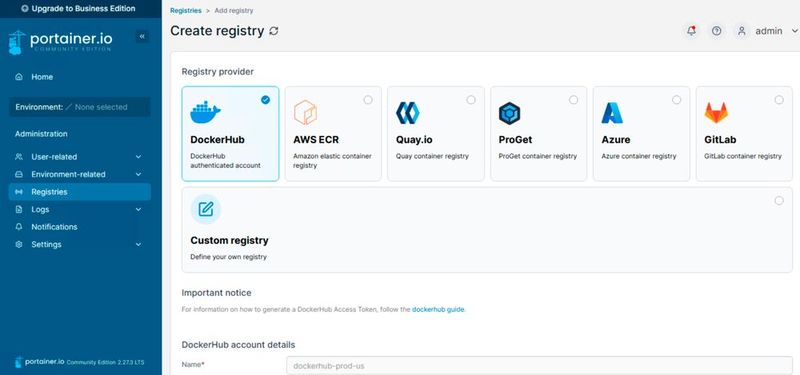Click the Registries radio-wave icon

point(19,192)
